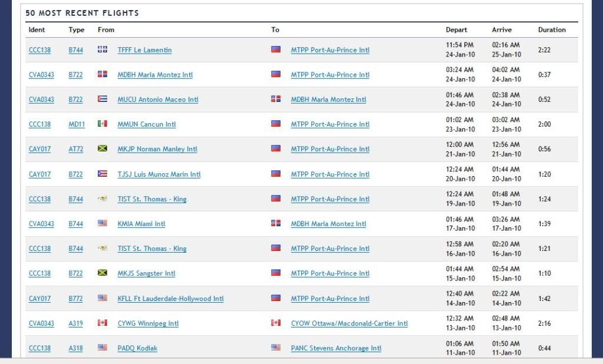This screenshot has height=364, width=603.
Task: Click the Mexico flag beside MMUN Cancun Intl
Action: click(102, 124)
